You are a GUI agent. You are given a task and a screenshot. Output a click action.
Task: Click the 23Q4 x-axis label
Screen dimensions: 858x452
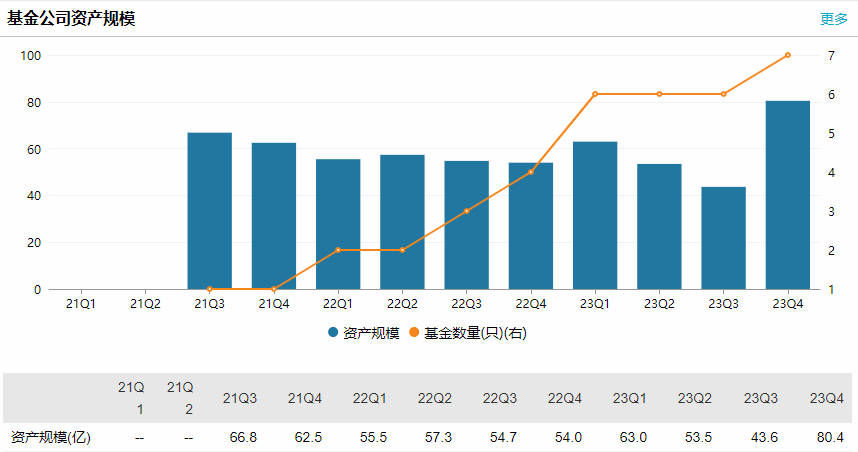coord(788,304)
